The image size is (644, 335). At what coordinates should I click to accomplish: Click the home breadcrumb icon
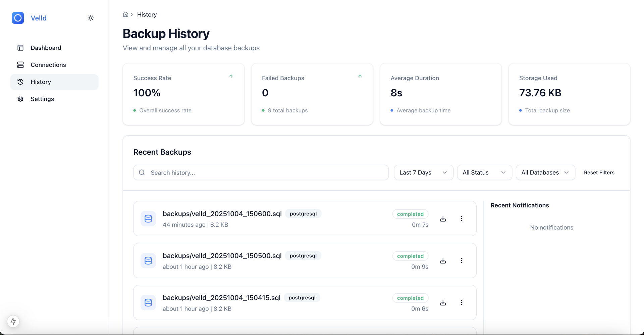point(125,14)
